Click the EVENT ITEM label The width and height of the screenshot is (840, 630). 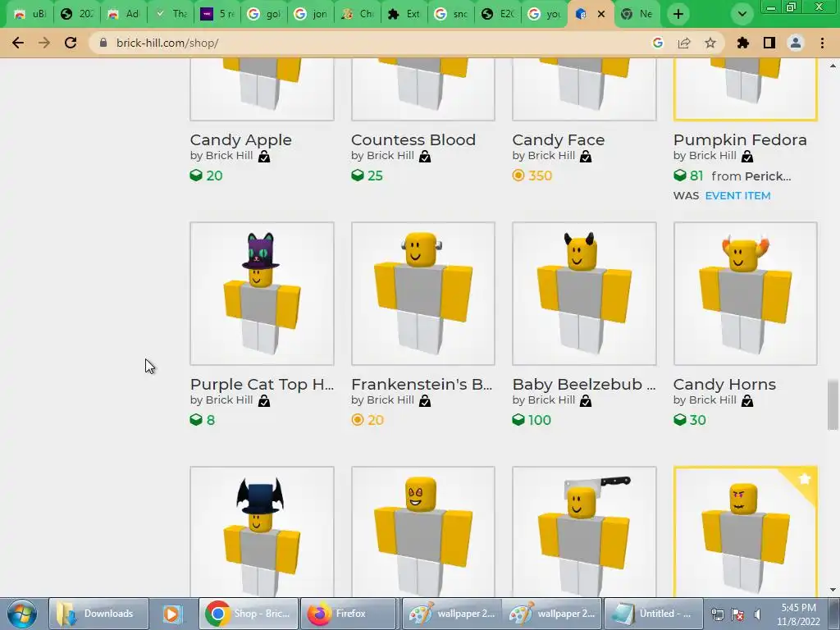click(737, 195)
